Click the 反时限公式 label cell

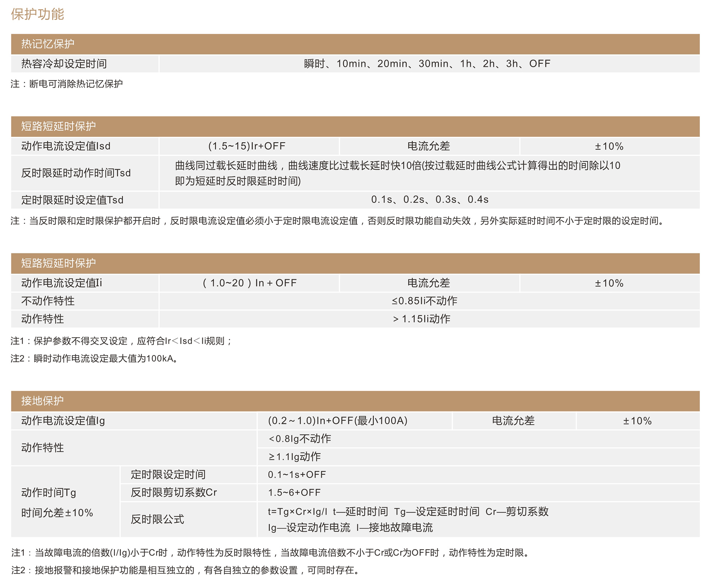(157, 519)
